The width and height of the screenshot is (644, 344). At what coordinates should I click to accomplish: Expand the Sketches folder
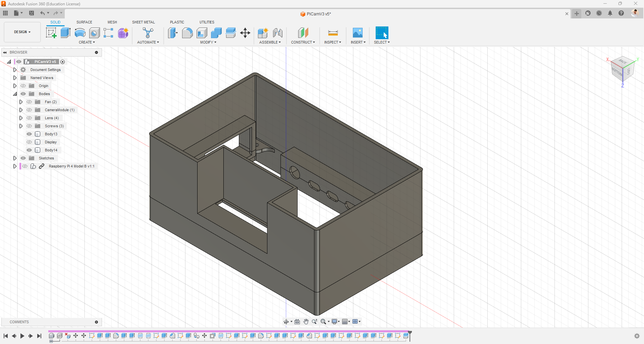tap(15, 158)
